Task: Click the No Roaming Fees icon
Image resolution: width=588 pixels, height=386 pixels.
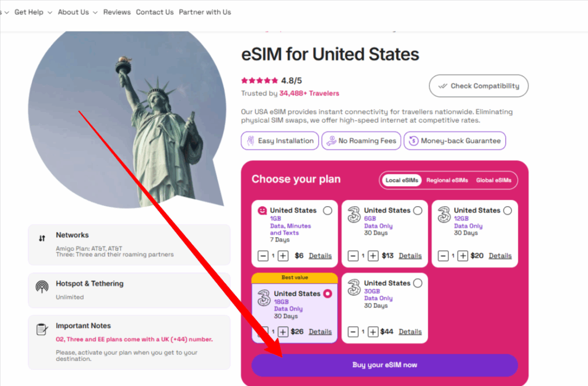Action: coord(330,141)
